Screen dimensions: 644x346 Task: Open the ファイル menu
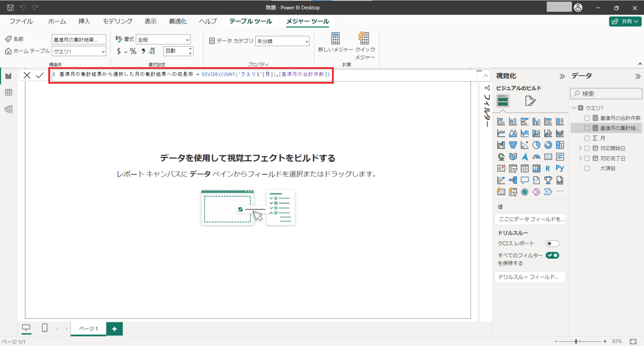[21, 21]
